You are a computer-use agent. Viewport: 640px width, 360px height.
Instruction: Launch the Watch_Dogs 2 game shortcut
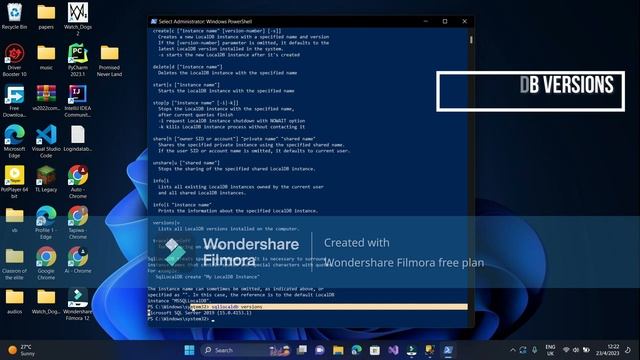78,18
